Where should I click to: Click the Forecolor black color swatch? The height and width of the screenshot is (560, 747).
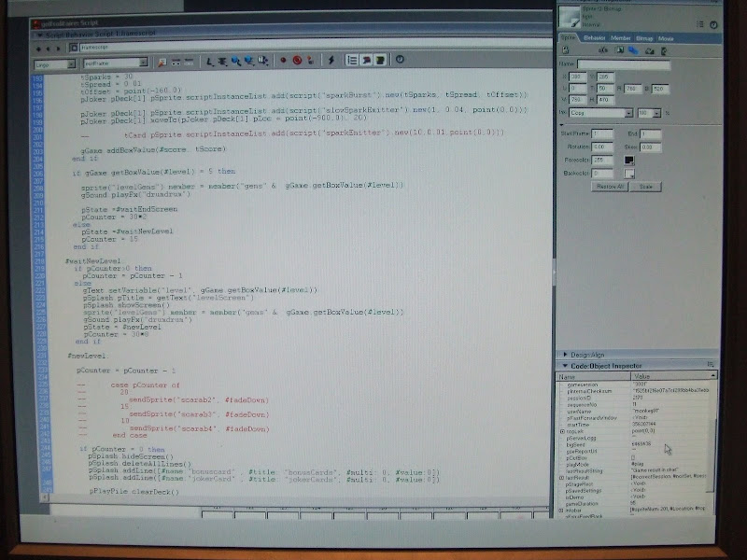(629, 160)
